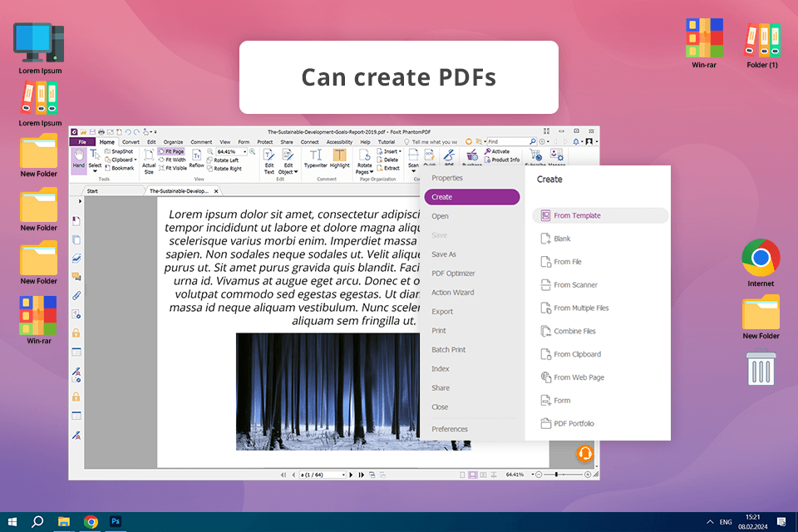This screenshot has width=798, height=532.
Task: Click the orange headset support icon
Action: tap(585, 454)
